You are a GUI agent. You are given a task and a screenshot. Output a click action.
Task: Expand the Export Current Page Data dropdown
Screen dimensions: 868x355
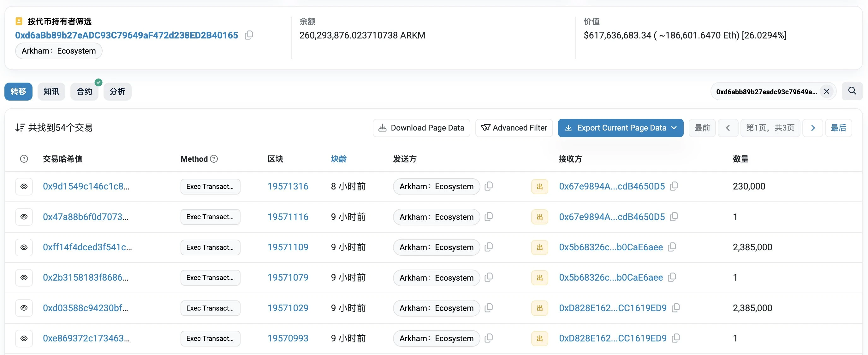pyautogui.click(x=675, y=128)
